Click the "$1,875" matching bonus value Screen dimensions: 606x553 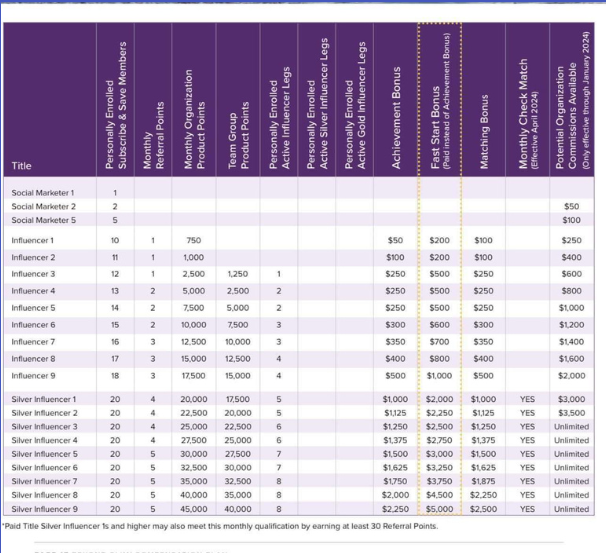point(483,482)
